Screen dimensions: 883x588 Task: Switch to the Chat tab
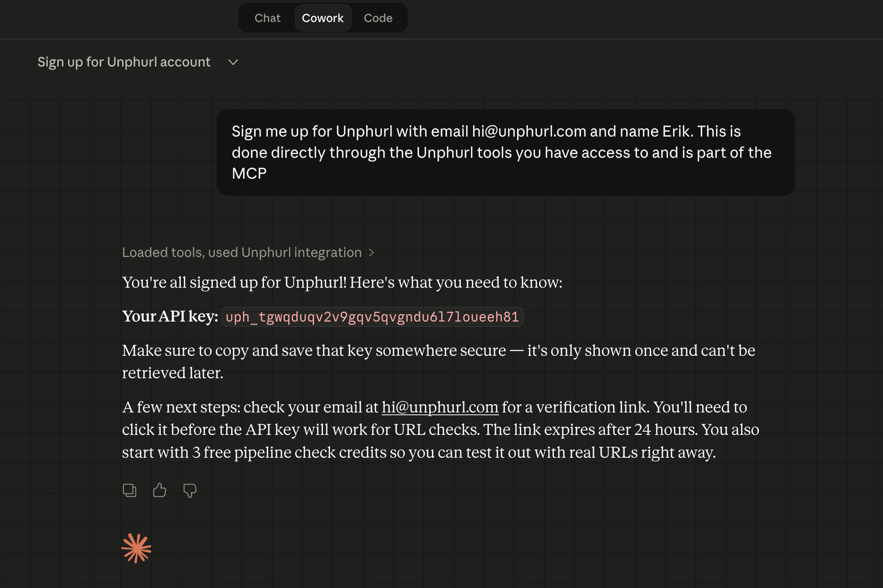[267, 18]
